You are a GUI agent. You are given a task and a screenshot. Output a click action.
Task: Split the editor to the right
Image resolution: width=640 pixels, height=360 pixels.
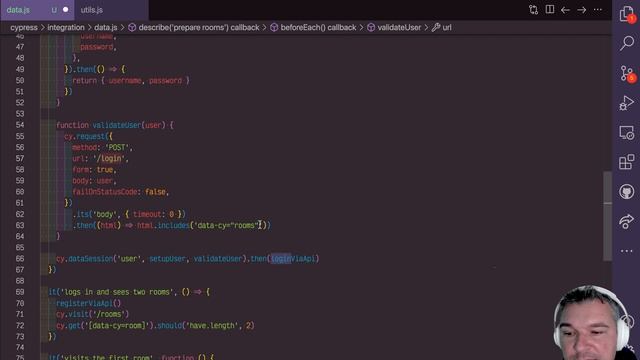click(x=550, y=9)
